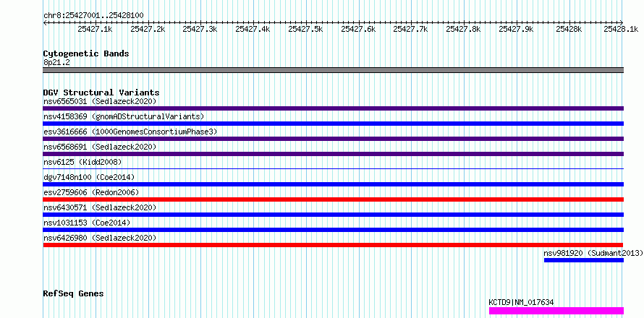Click the DGV Structural Variants track title
Image resolution: width=644 pixels, height=318 pixels.
(x=101, y=93)
